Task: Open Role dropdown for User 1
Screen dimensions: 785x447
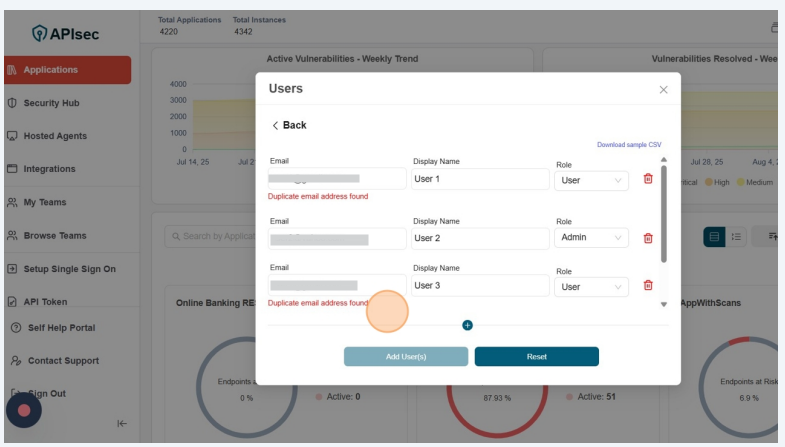Action: (x=591, y=180)
